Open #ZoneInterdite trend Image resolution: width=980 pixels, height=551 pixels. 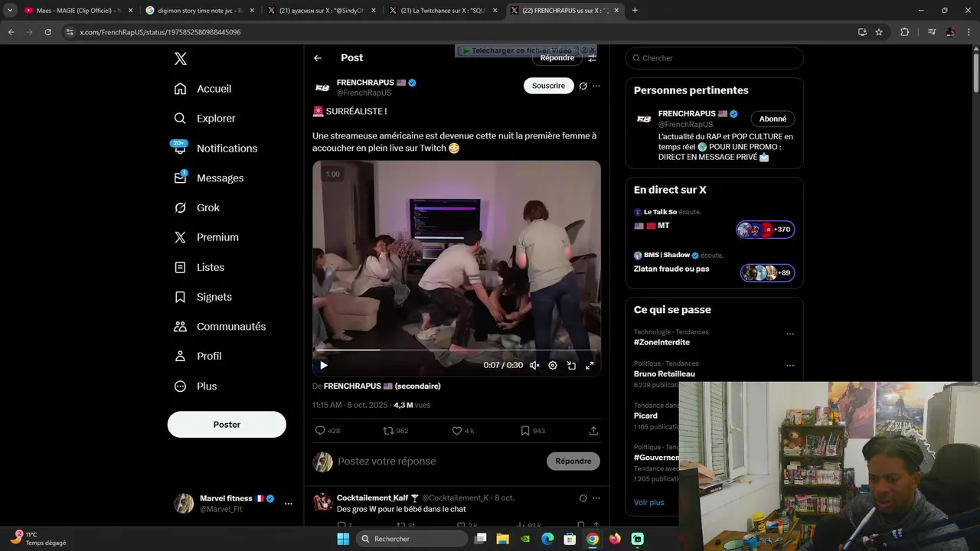(661, 342)
